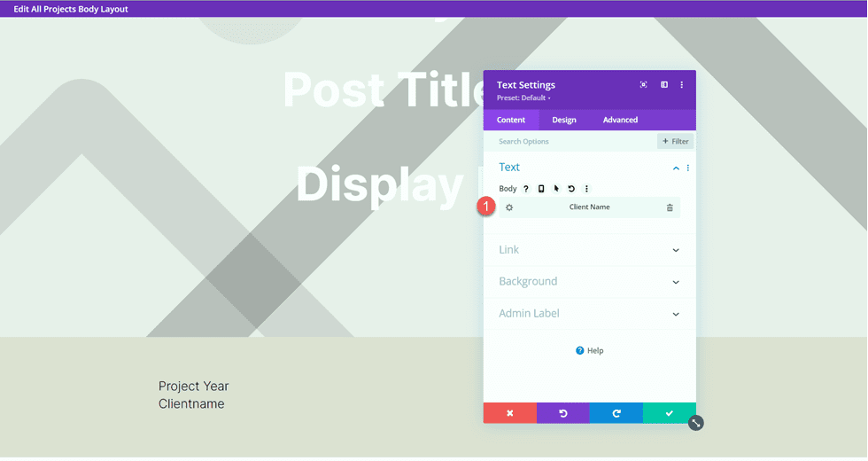Open the three-dot menu in Text Settings header
Image resolution: width=868 pixels, height=461 pixels.
(x=681, y=85)
